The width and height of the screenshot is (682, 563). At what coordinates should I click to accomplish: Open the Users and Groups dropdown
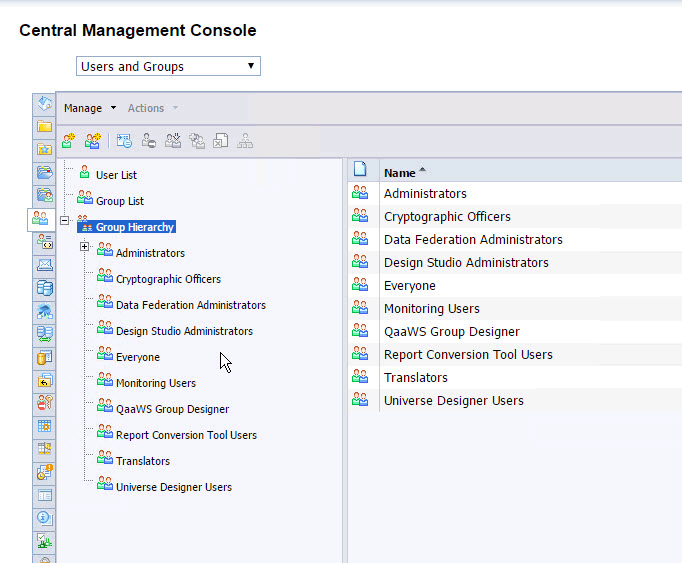168,66
